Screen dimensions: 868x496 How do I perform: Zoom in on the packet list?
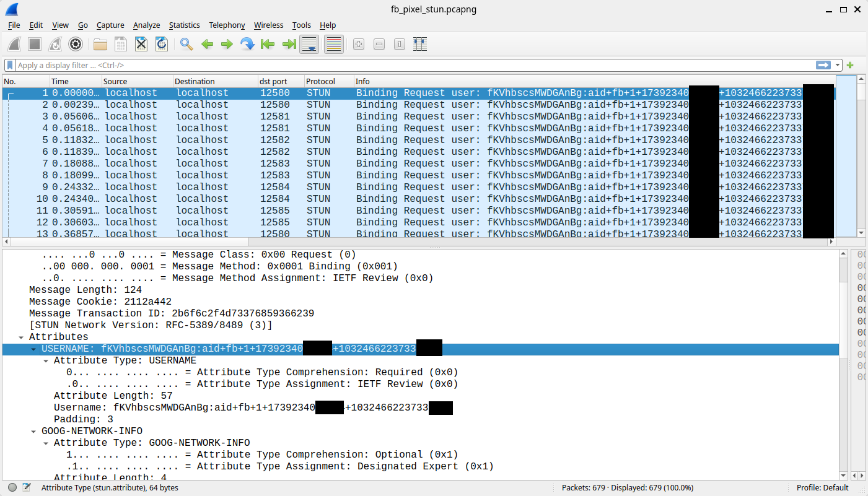358,44
